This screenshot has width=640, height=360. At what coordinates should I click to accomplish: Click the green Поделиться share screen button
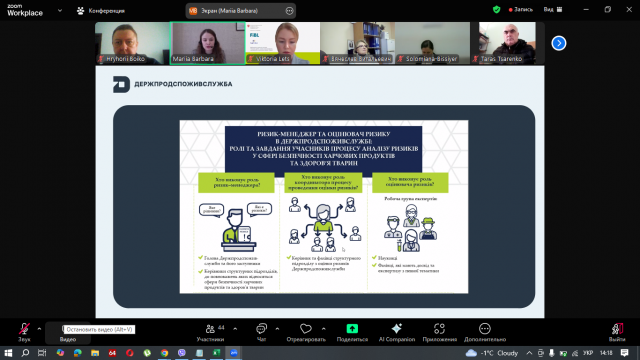point(352,332)
